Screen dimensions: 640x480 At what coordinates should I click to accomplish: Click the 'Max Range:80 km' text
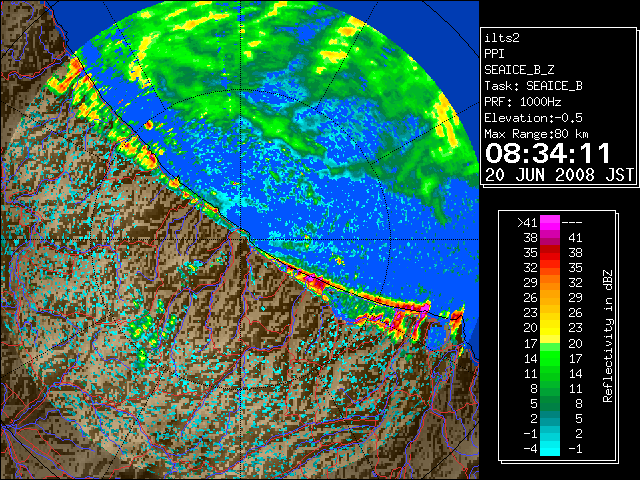pos(536,134)
